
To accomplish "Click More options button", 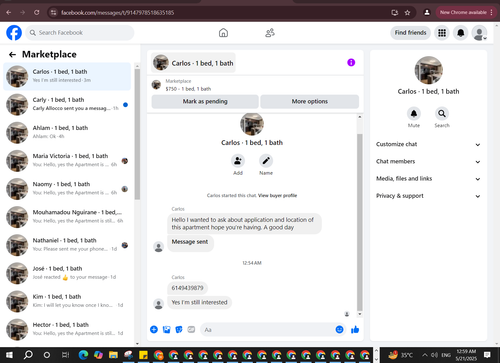I will [x=310, y=101].
